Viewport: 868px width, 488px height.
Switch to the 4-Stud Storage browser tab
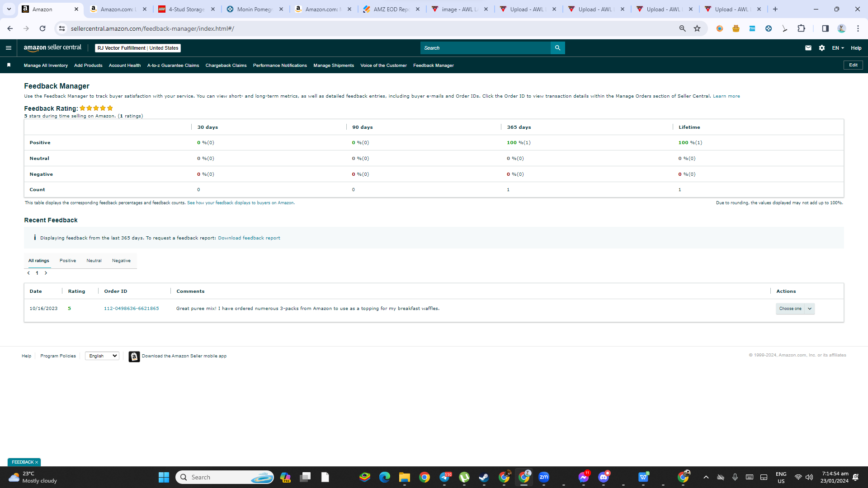pyautogui.click(x=187, y=9)
